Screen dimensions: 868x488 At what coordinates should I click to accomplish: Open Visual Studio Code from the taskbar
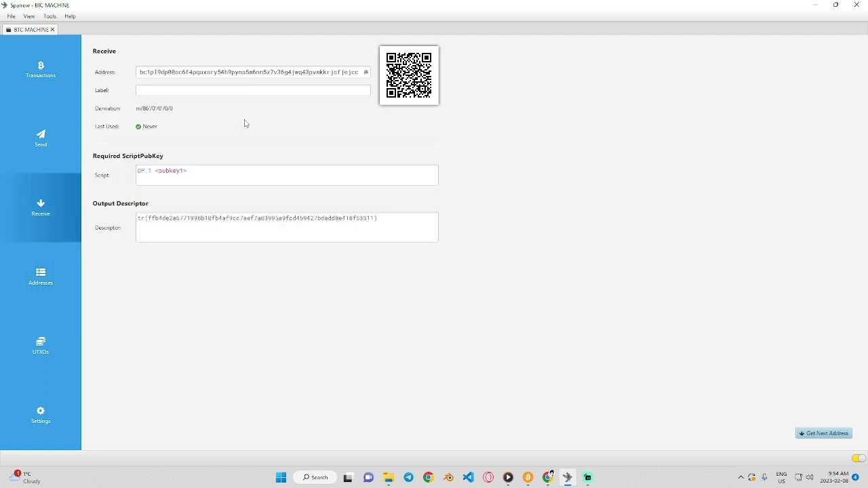[469, 477]
